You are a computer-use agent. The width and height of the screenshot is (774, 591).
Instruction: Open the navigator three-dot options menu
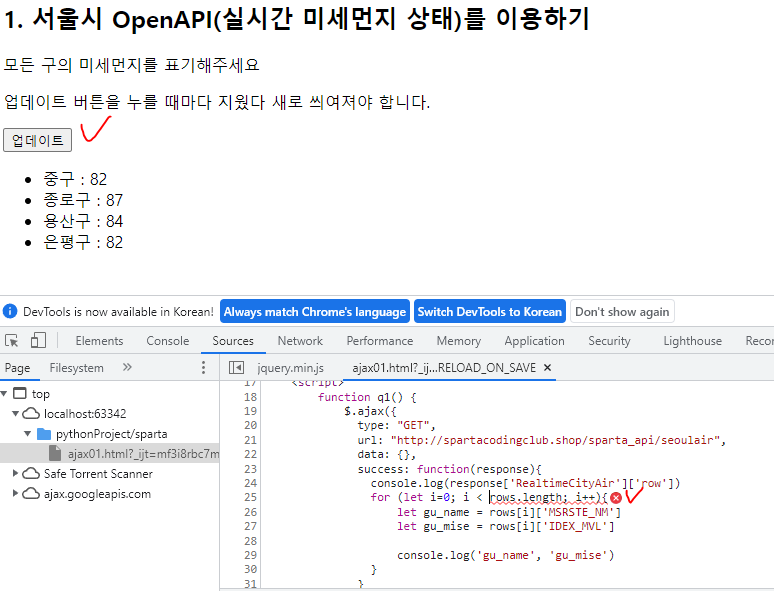pos(203,367)
